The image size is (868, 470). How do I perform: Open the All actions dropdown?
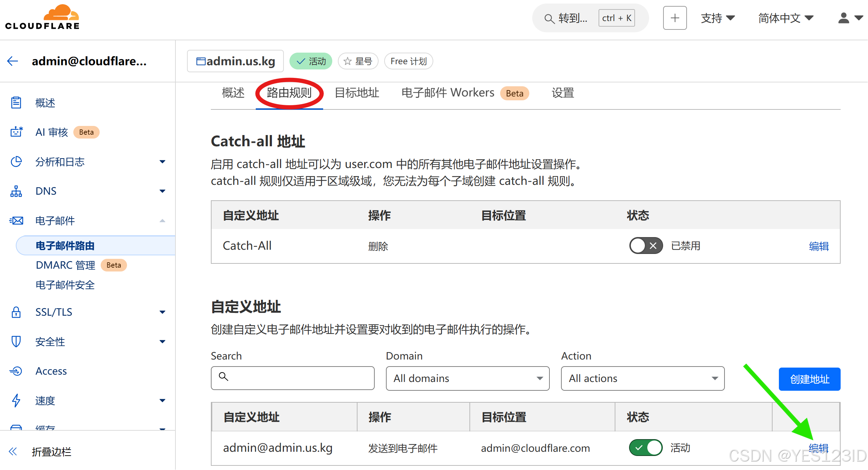(642, 378)
